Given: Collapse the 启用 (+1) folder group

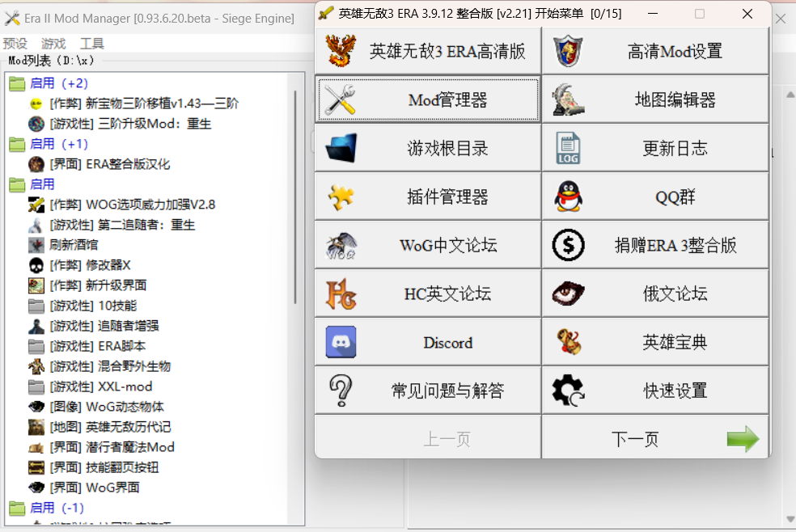Looking at the screenshot, I should tap(17, 145).
